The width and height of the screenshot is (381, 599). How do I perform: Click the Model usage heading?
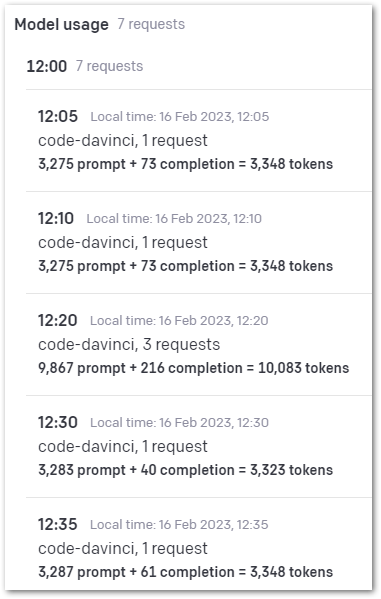[62, 24]
